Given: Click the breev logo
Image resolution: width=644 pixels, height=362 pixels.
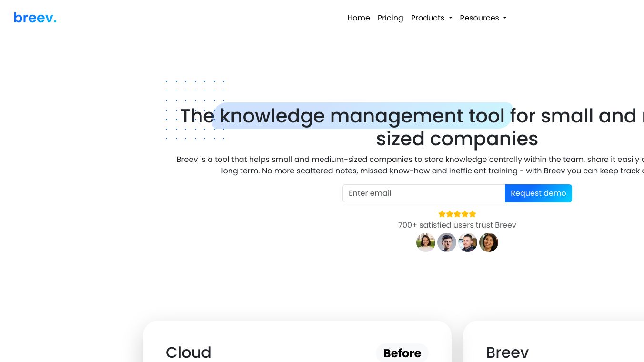Looking at the screenshot, I should point(35,18).
